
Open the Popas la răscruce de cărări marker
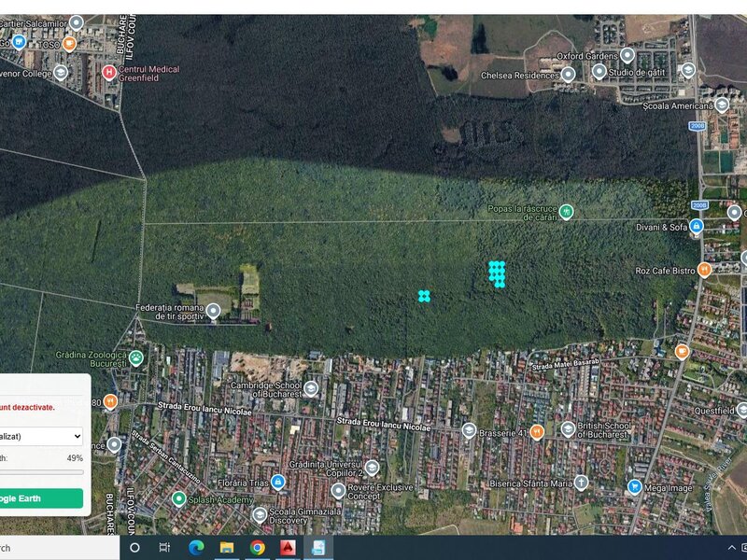566,212
